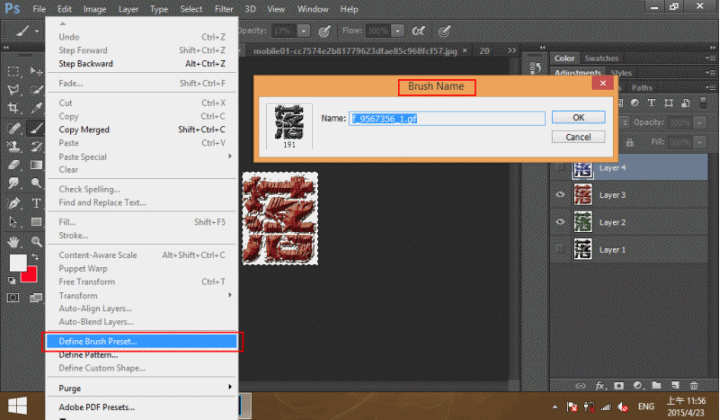Show more document tabs chevron
The width and height of the screenshot is (720, 420).
point(512,50)
